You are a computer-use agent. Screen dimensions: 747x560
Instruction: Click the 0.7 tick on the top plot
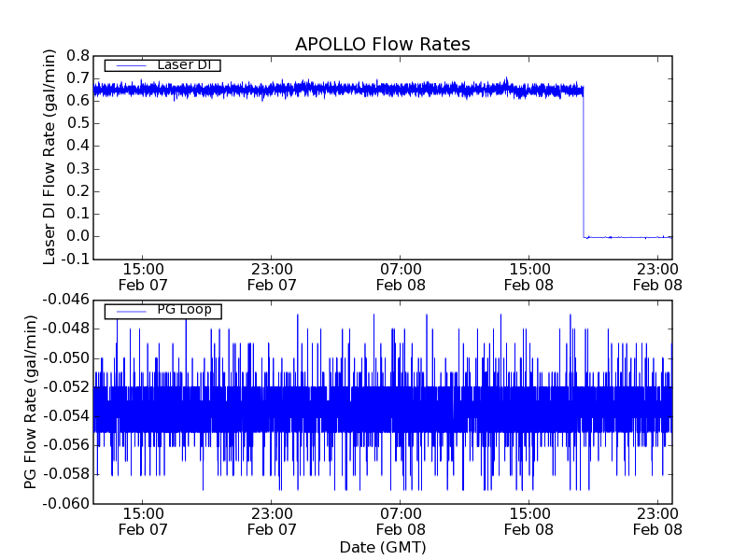click(x=78, y=78)
